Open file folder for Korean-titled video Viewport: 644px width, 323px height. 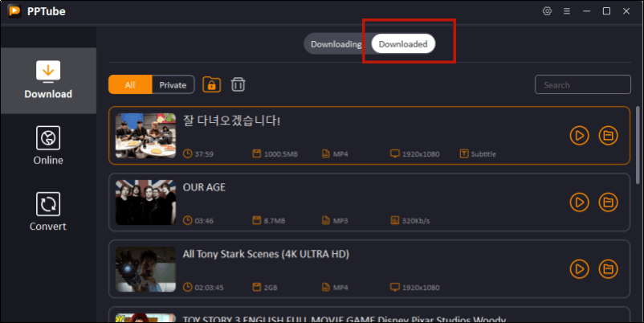click(608, 135)
